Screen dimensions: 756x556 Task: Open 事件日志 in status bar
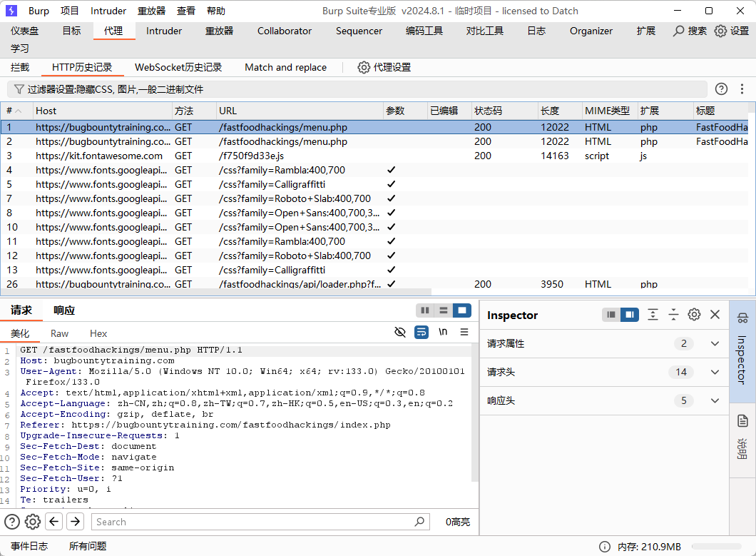click(x=29, y=546)
